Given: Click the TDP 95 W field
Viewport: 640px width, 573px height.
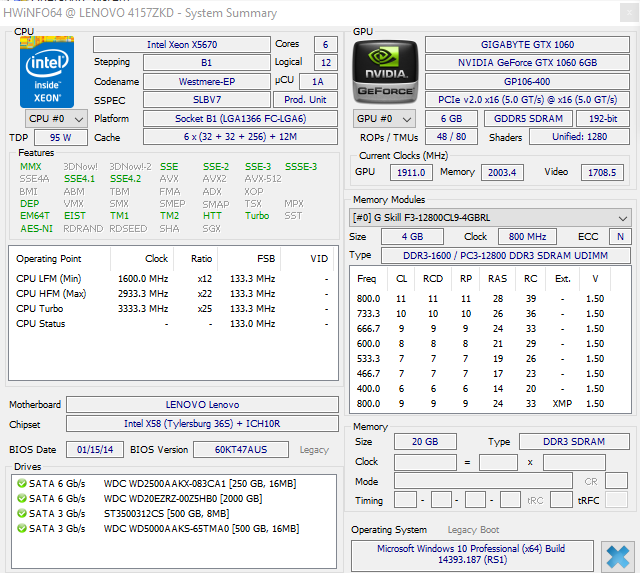Looking at the screenshot, I should 60,138.
